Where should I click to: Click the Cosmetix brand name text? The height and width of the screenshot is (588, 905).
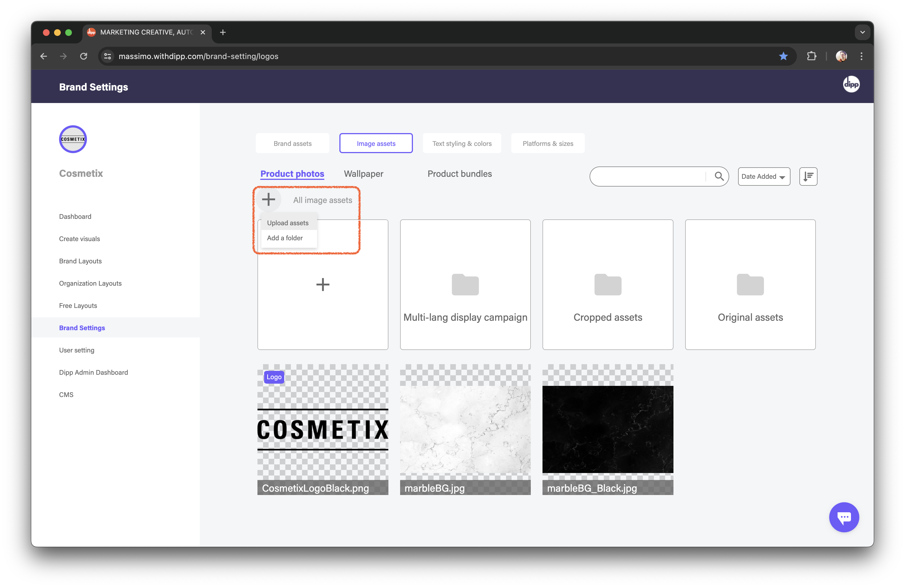click(81, 173)
